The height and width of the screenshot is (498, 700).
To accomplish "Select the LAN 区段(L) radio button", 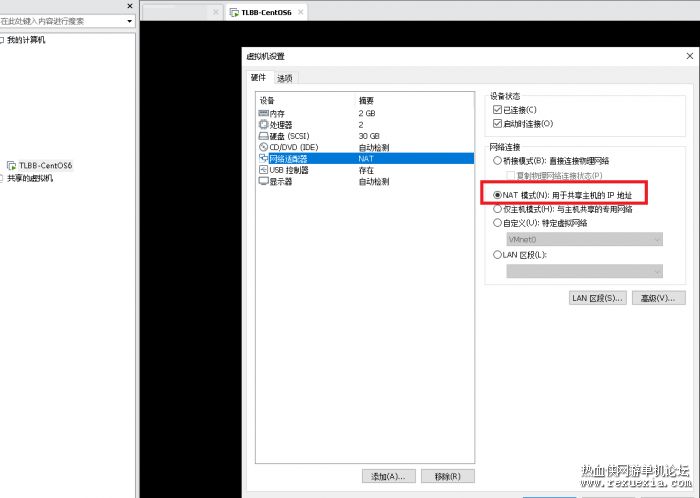I will pos(497,254).
